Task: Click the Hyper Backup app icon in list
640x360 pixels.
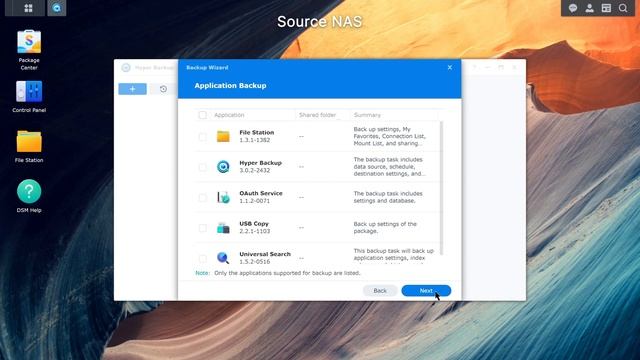Action: (223, 167)
